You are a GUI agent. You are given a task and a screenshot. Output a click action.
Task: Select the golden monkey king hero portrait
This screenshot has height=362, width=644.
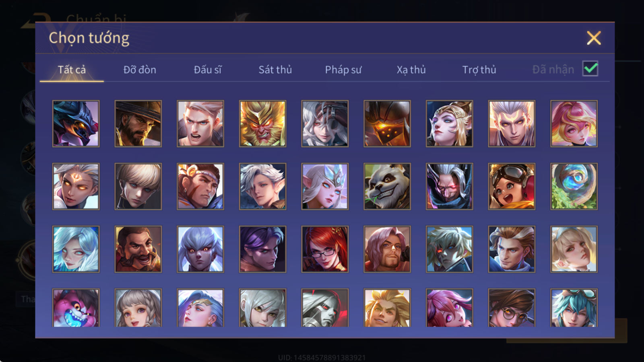262,123
